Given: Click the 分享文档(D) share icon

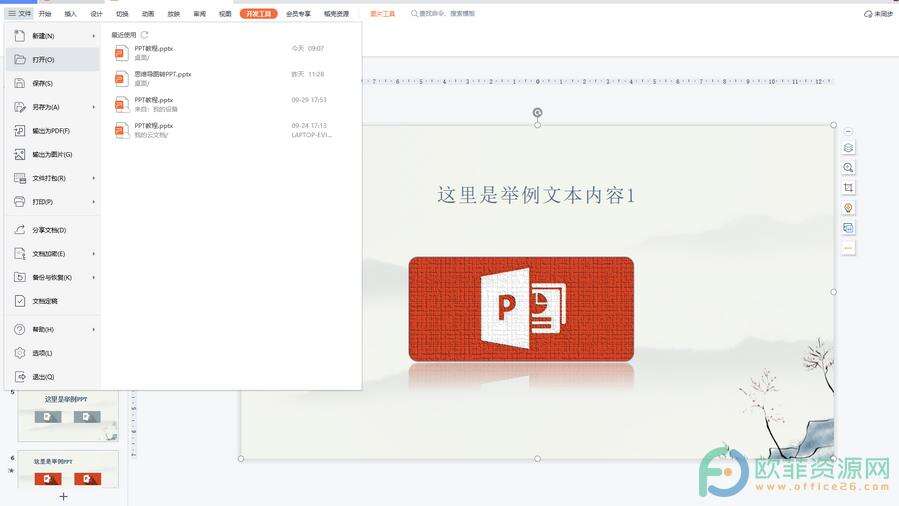Looking at the screenshot, I should 19,230.
